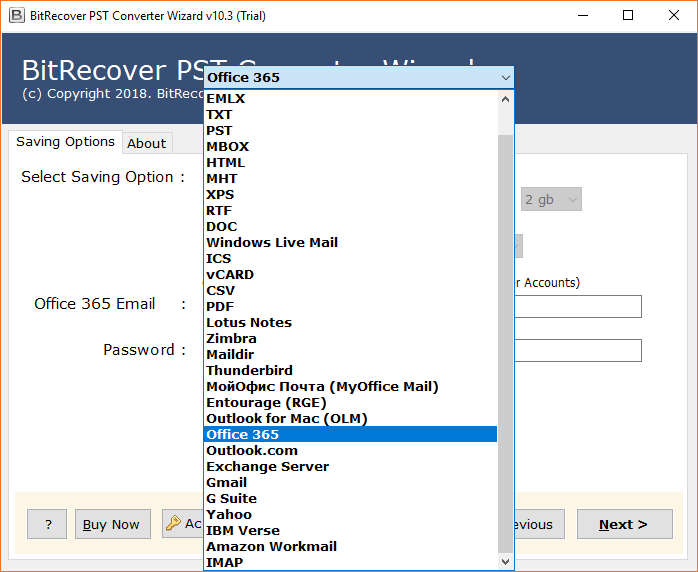Select RTF from the list
This screenshot has height=572, width=698.
pos(350,211)
